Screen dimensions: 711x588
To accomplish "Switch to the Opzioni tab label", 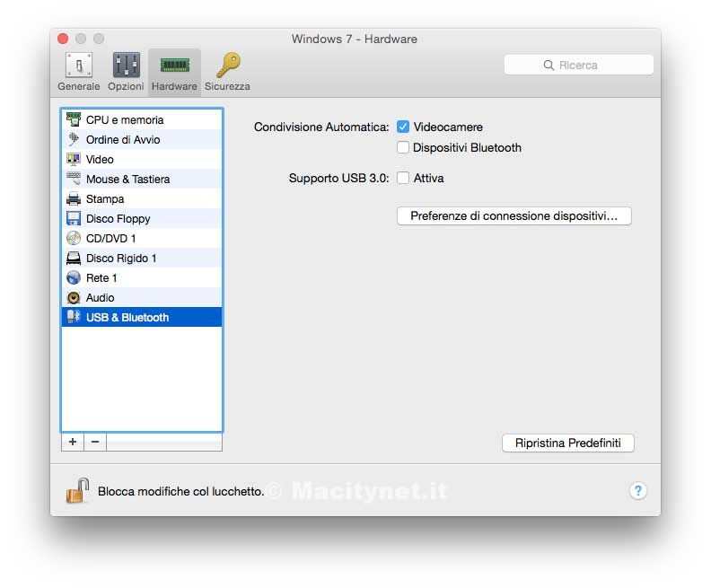I will point(126,86).
